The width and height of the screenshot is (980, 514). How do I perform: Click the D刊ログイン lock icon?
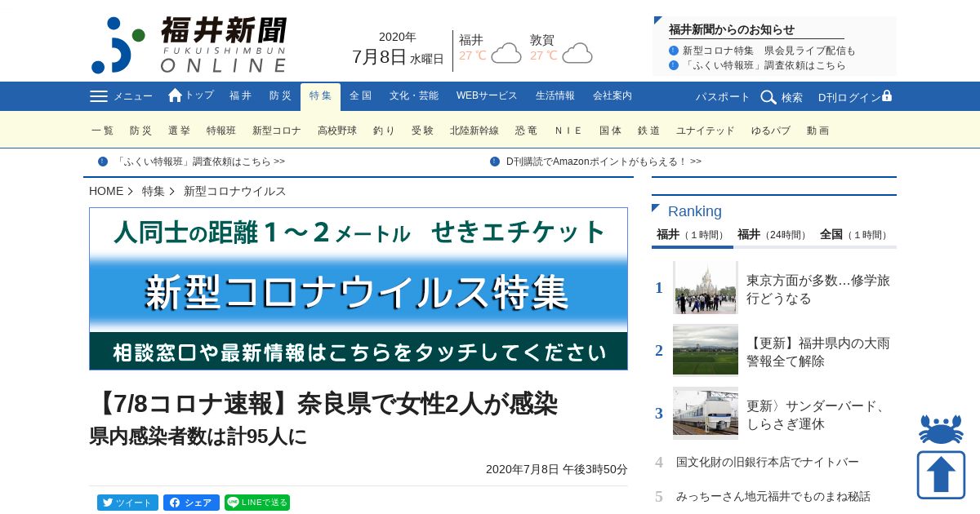click(x=887, y=95)
